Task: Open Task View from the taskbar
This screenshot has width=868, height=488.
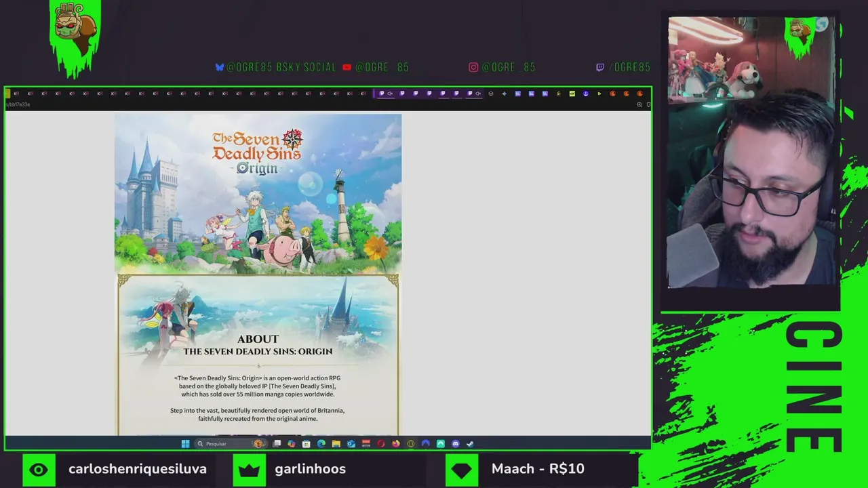Action: click(277, 444)
